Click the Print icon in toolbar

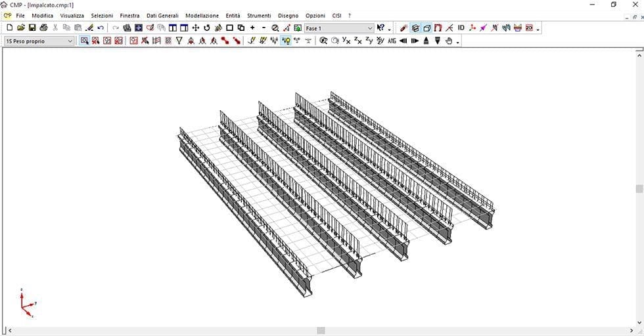(x=43, y=28)
